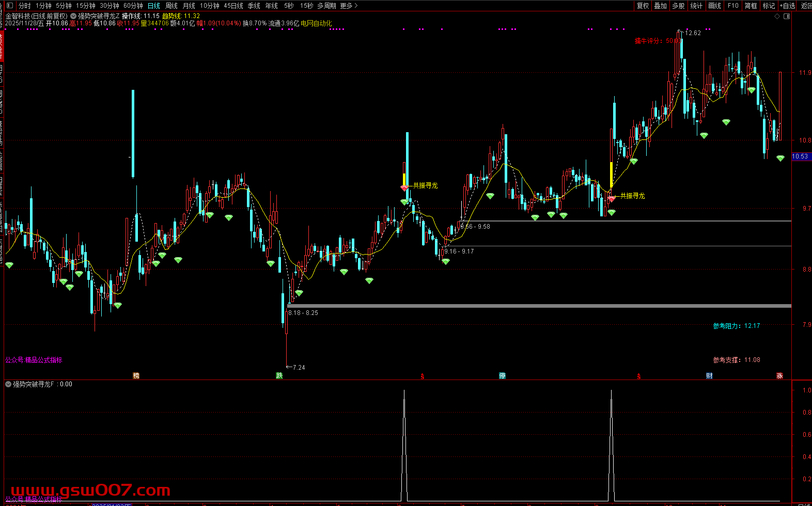Select the 60分钟 period tab
812x506 pixels.
pos(133,6)
